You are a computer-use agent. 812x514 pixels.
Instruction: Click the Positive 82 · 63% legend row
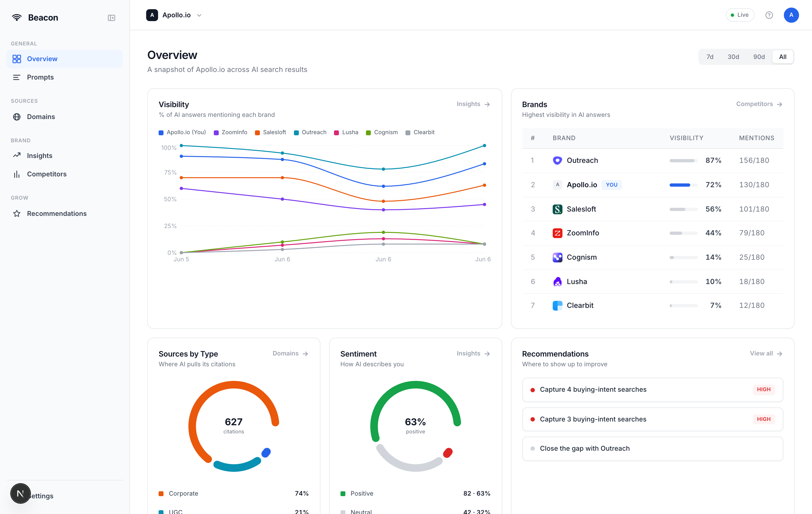pyautogui.click(x=415, y=493)
